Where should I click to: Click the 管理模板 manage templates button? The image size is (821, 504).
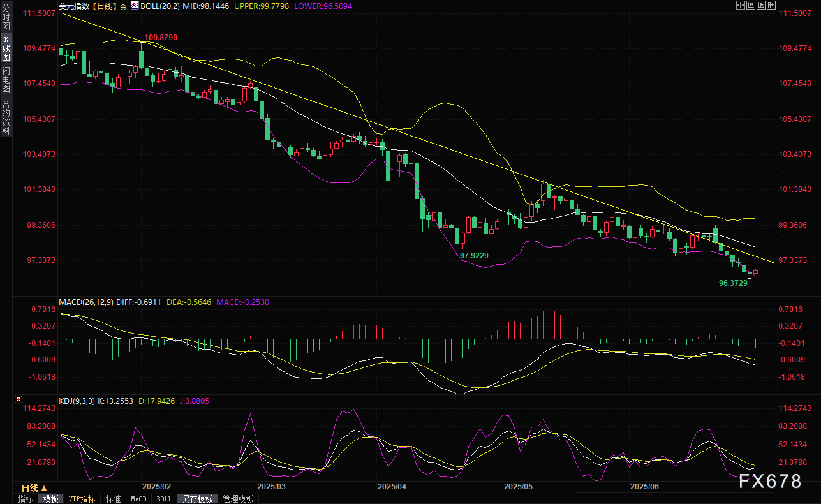238,499
